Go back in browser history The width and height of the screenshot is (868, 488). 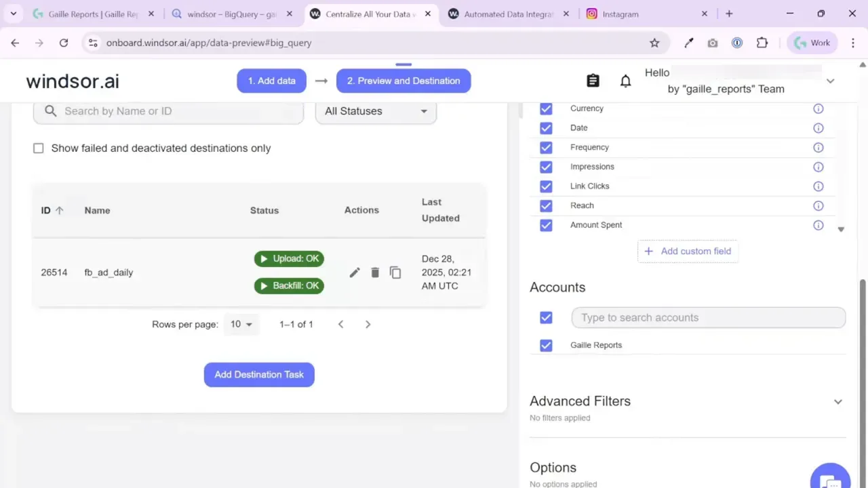[x=15, y=43]
